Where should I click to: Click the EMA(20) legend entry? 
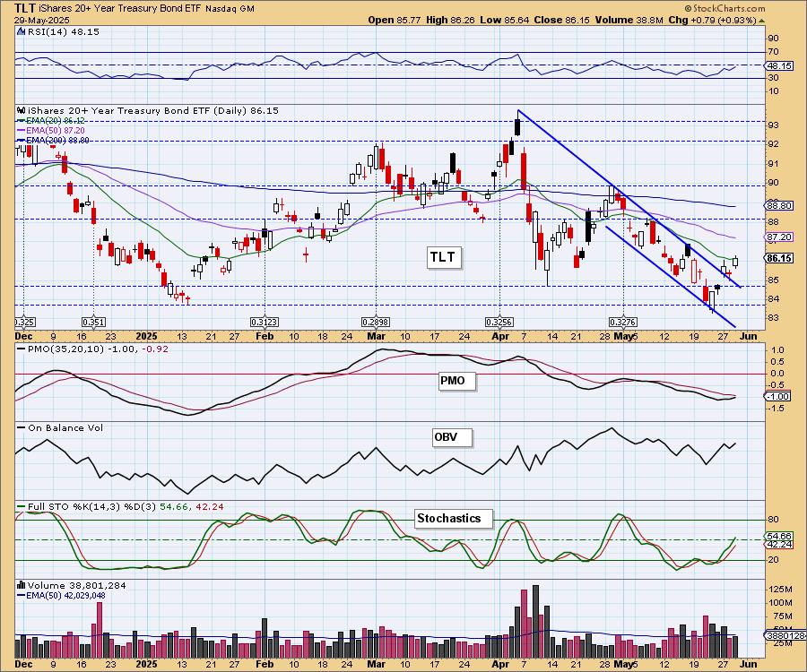coord(50,121)
